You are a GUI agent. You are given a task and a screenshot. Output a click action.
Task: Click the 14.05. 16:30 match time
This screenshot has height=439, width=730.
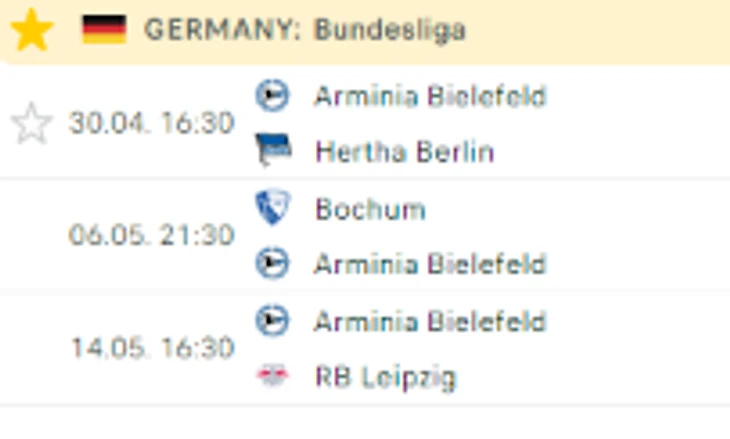151,348
